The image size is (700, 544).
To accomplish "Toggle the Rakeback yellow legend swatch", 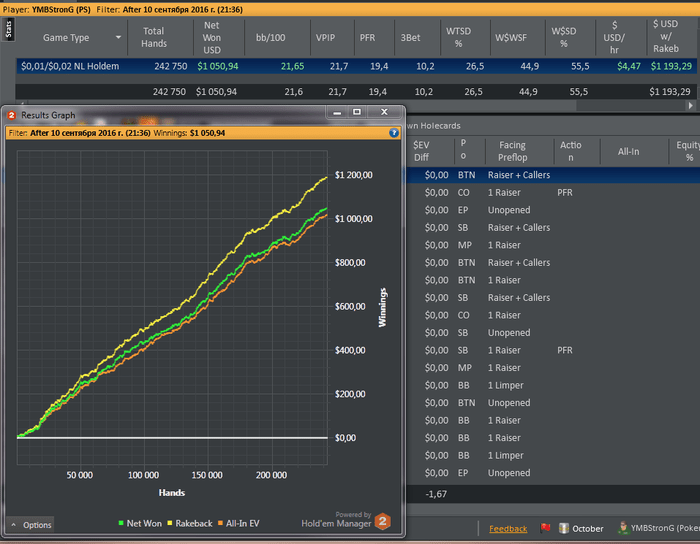I will (170, 523).
